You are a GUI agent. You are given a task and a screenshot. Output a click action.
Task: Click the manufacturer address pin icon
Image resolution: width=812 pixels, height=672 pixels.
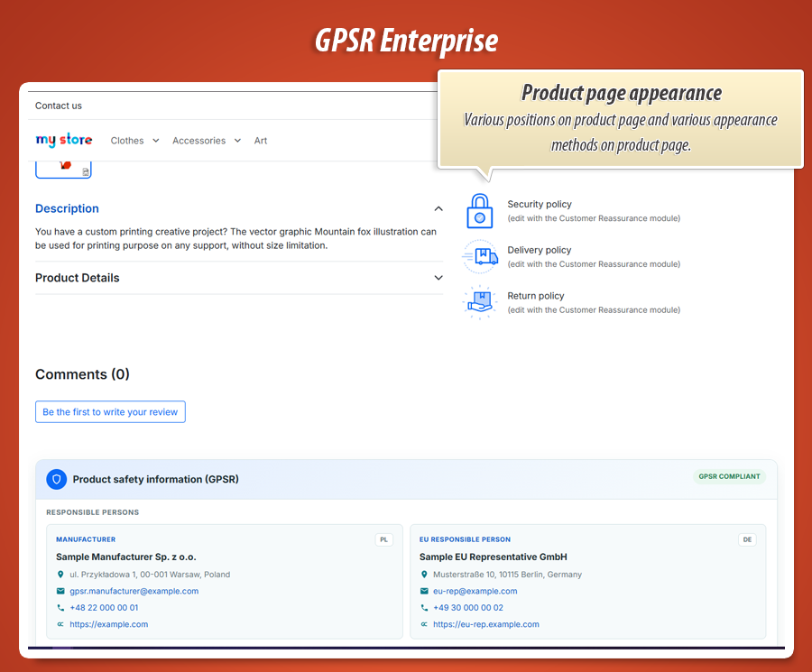click(60, 575)
